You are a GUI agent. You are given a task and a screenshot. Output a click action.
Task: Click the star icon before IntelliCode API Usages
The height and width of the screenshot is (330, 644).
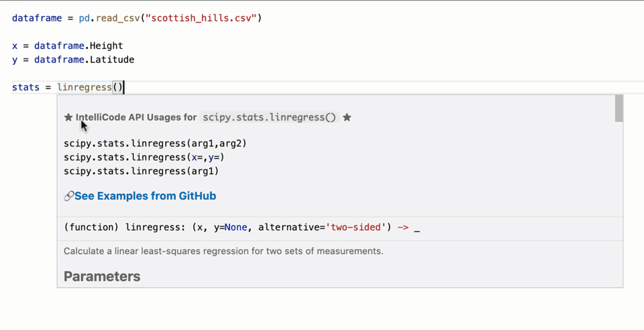click(68, 117)
